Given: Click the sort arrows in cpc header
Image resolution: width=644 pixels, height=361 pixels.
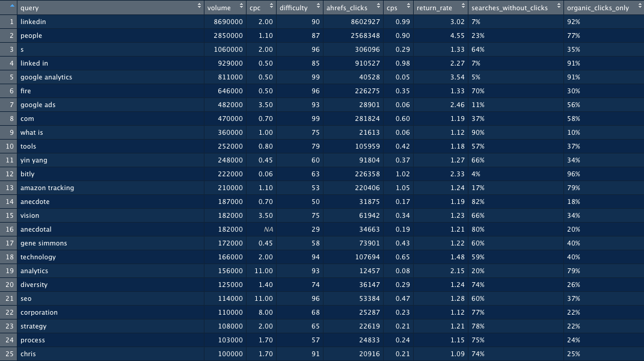Looking at the screenshot, I should click(271, 6).
